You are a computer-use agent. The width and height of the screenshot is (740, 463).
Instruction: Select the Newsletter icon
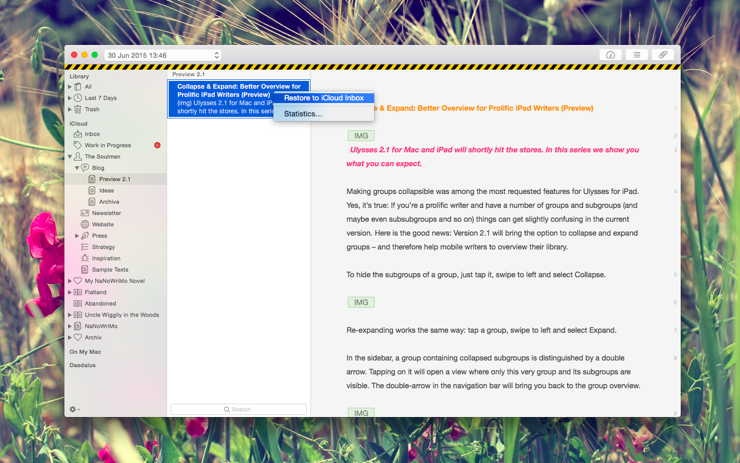pyautogui.click(x=85, y=213)
